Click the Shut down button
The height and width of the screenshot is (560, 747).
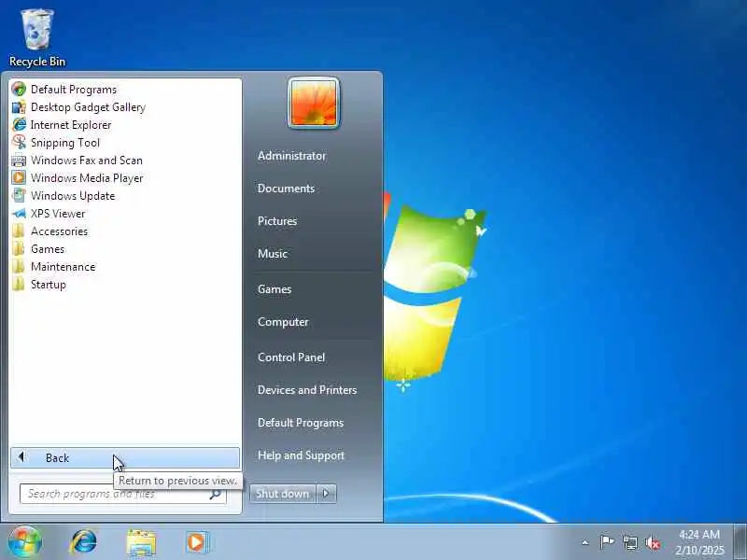click(x=283, y=494)
